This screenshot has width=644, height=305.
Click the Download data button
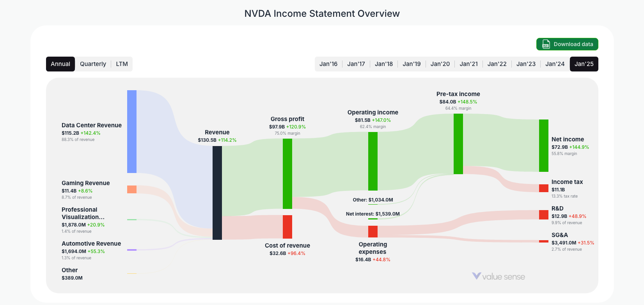coord(567,44)
